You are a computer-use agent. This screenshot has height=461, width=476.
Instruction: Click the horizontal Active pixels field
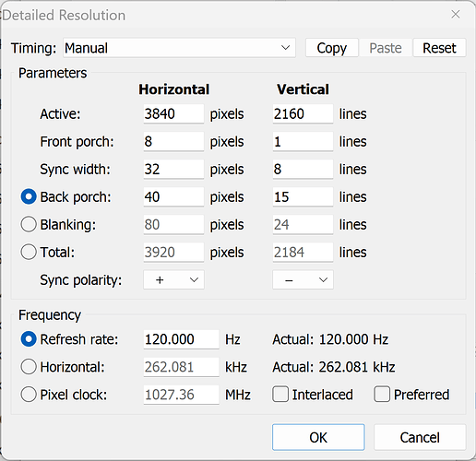click(x=173, y=114)
